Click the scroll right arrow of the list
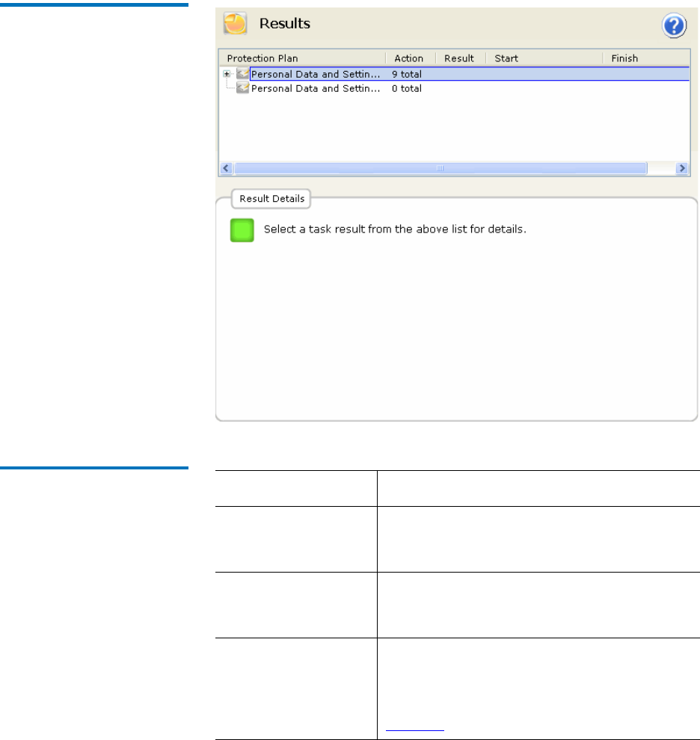700x740 pixels. 681,168
